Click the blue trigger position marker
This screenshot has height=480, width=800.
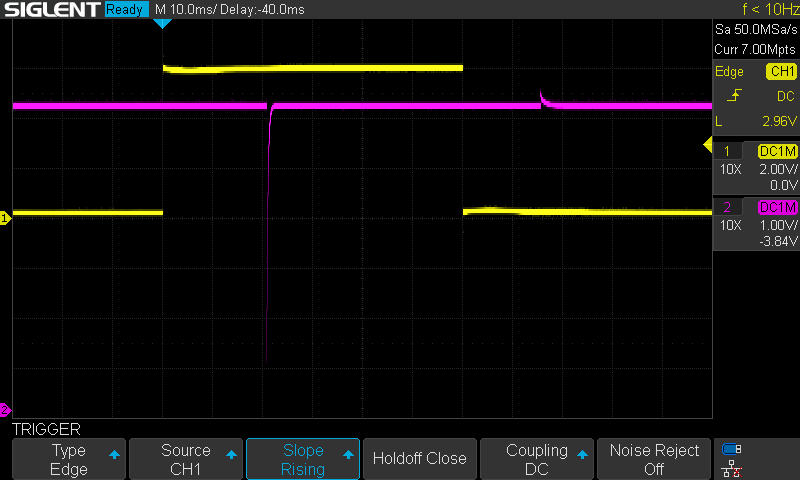[x=162, y=23]
